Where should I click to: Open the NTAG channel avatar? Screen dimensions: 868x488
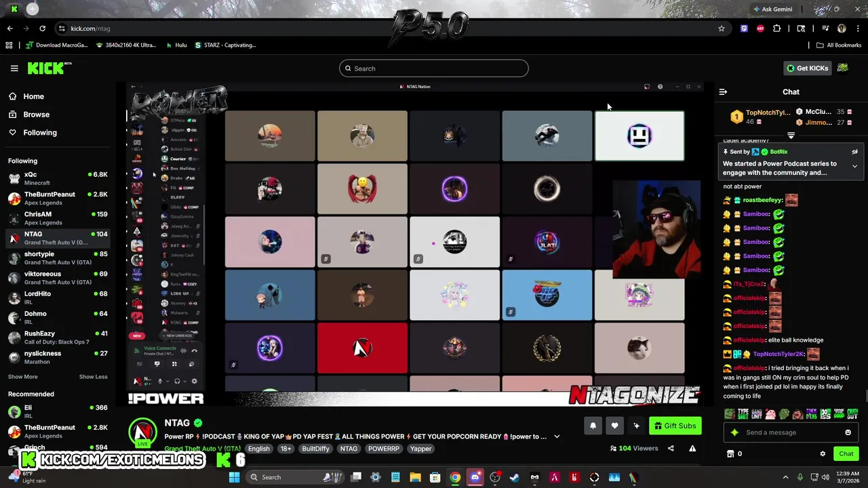click(143, 431)
